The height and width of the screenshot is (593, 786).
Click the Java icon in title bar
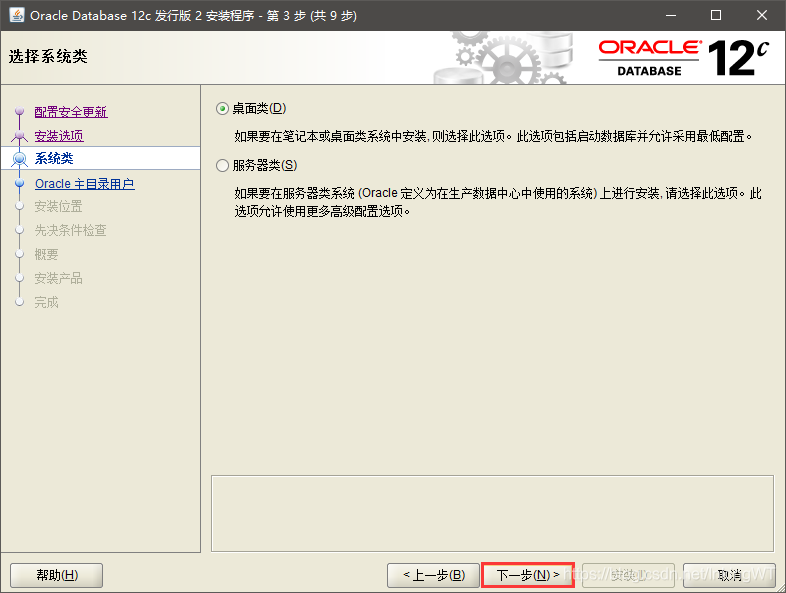click(x=17, y=15)
